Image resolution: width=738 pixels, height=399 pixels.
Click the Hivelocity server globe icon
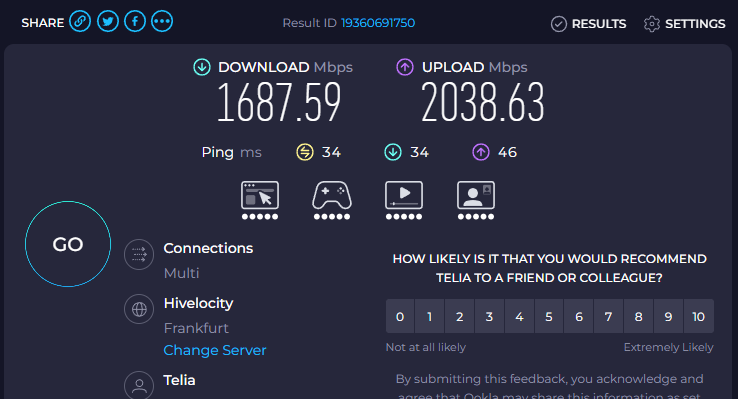pos(139,309)
